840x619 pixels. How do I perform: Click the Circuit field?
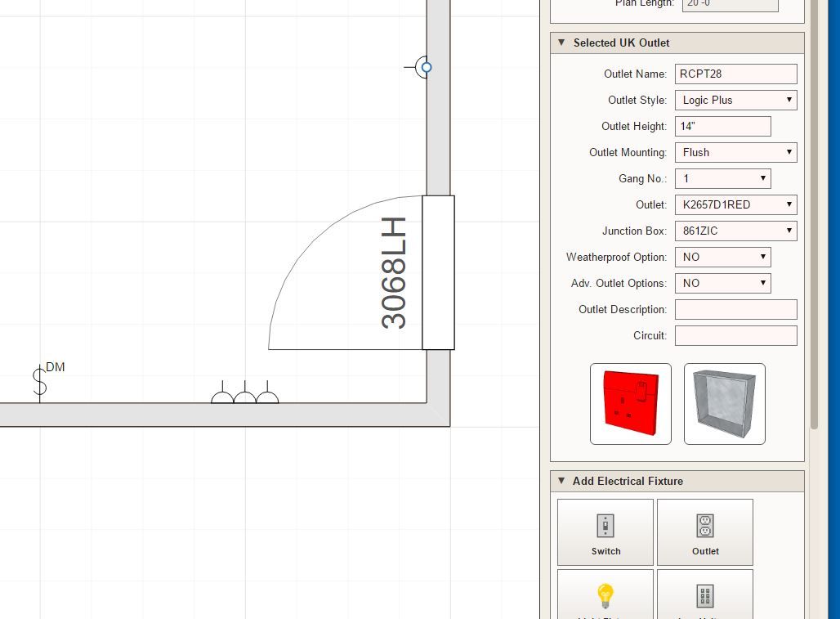point(736,336)
